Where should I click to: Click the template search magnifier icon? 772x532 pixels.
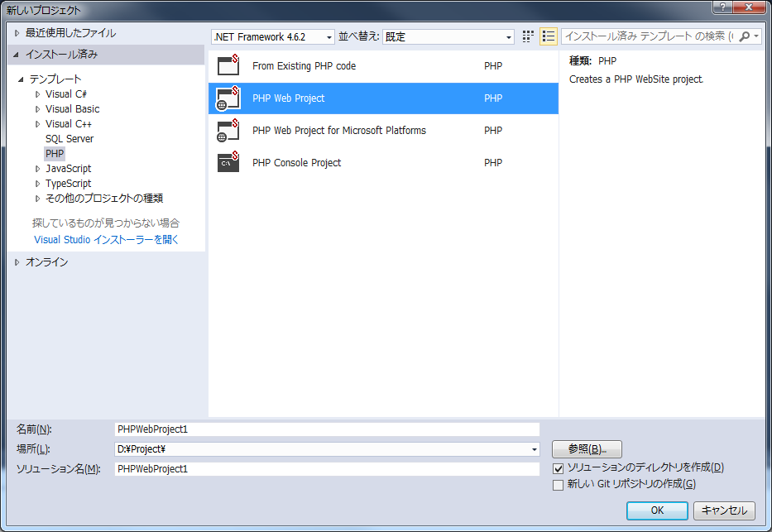pos(743,36)
